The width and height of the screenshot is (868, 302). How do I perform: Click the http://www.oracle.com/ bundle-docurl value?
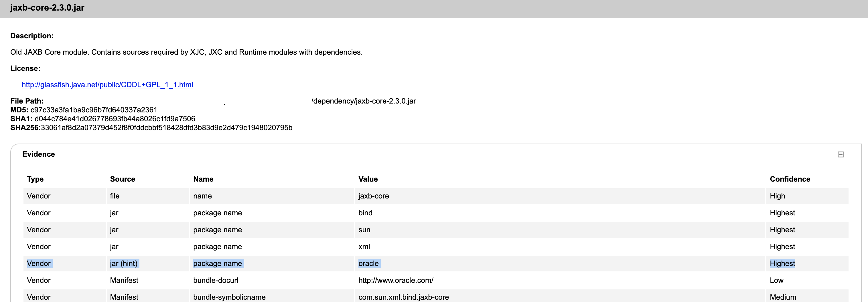[x=396, y=280]
